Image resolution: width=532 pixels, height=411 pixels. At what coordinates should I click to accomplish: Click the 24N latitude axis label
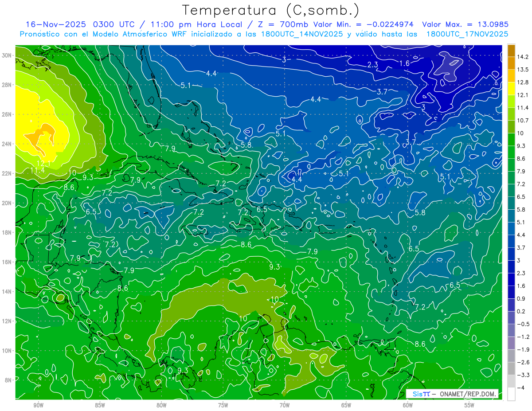pyautogui.click(x=7, y=144)
